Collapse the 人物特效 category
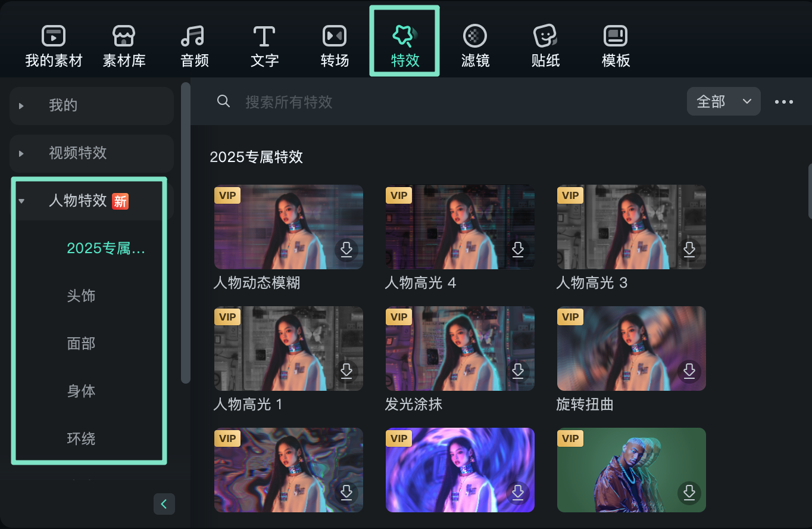This screenshot has width=812, height=529. click(21, 201)
